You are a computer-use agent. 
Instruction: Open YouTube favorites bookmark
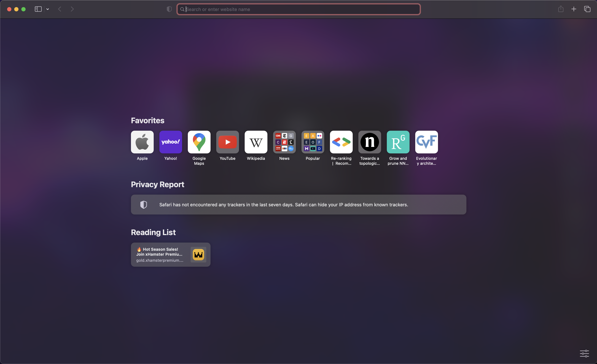(227, 142)
